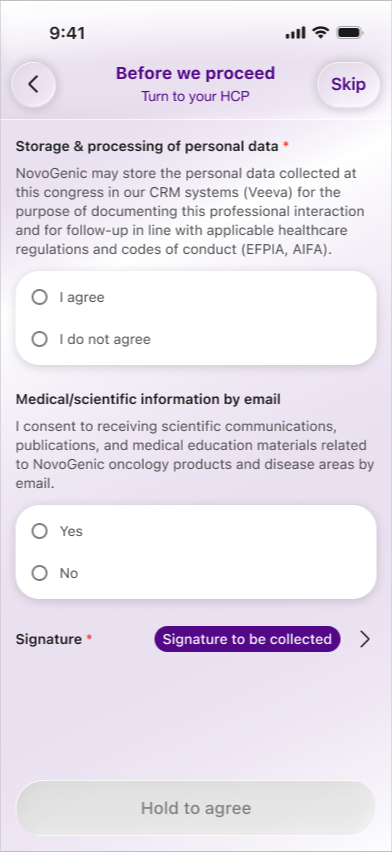Viewport: 392px width, 852px height.
Task: Tap the 'I agree' label text
Action: coord(82,297)
